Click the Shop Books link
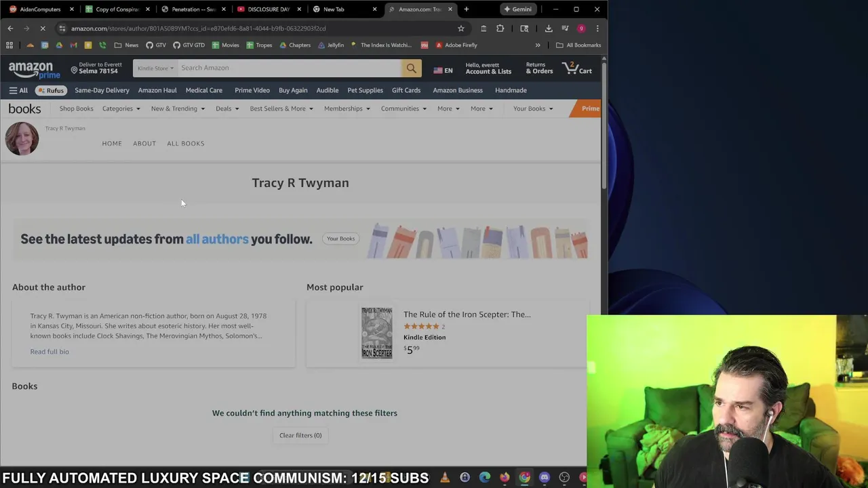 coord(76,108)
